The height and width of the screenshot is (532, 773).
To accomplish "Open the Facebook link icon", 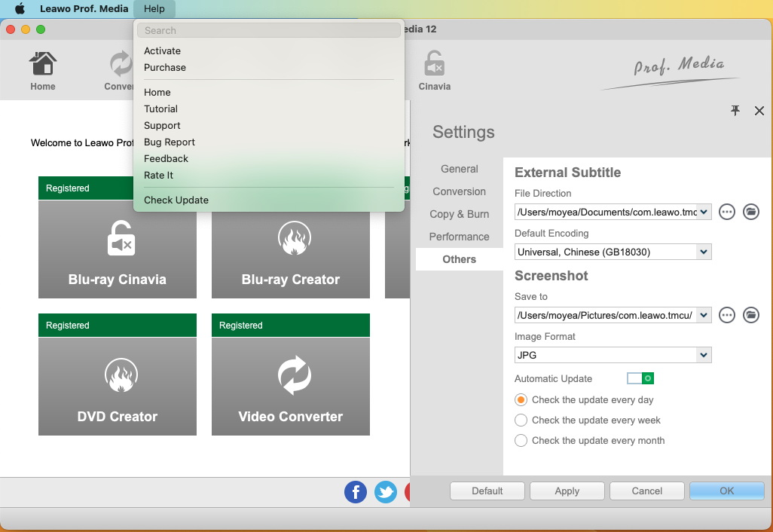I will tap(356, 492).
